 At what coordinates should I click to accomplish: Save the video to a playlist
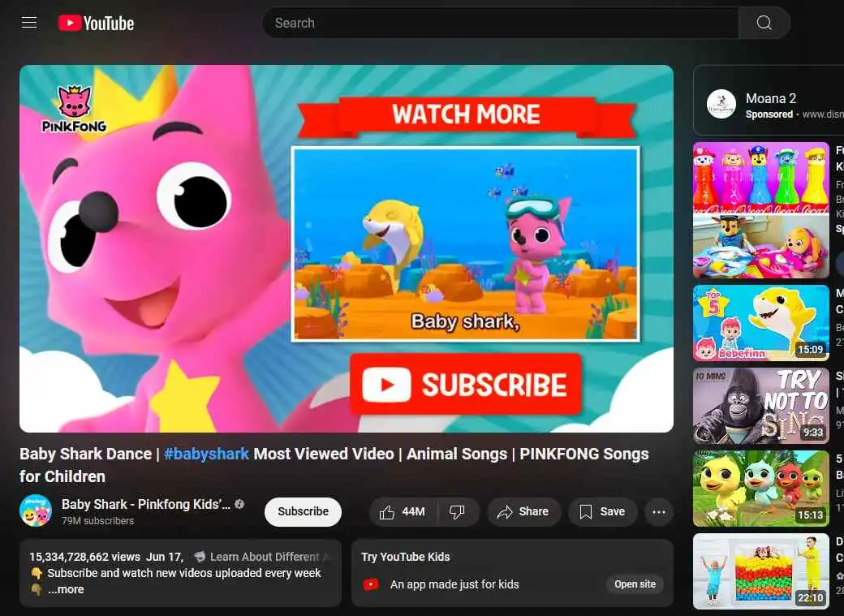(x=602, y=511)
